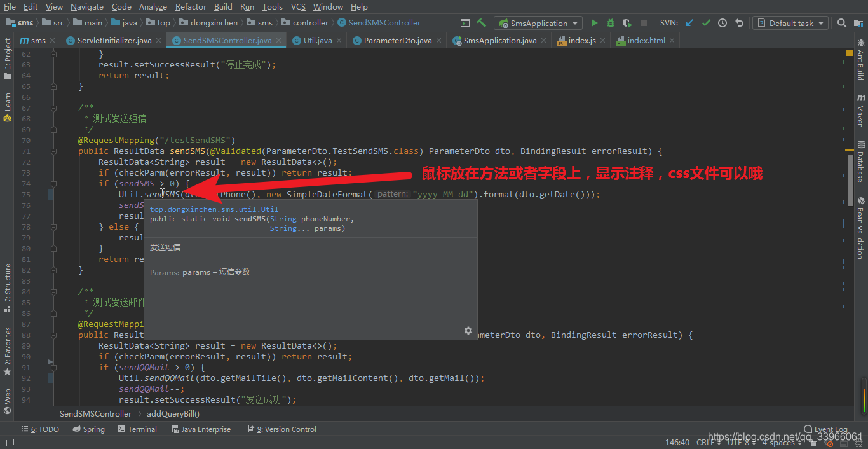Click SendSMSController in the bottom editor breadcrumb
868x449 pixels.
pos(95,413)
